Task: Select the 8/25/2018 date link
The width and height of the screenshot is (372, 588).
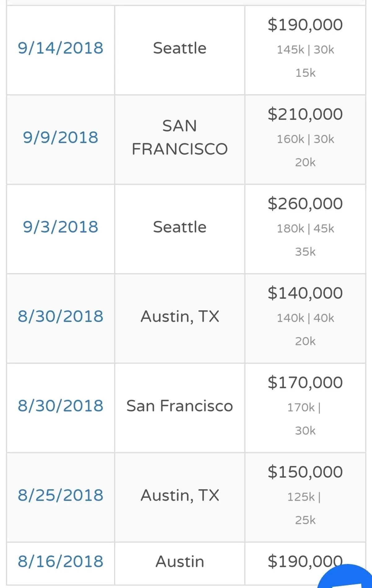Action: (x=60, y=495)
